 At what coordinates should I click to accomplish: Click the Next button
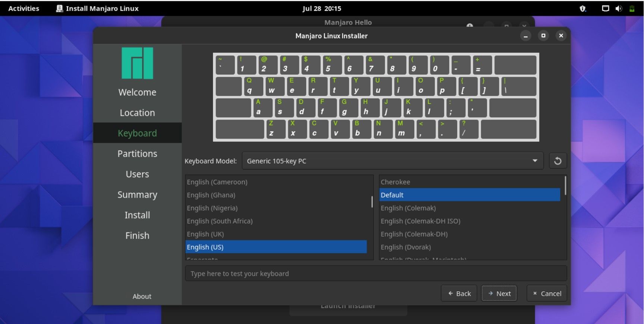[x=499, y=293]
